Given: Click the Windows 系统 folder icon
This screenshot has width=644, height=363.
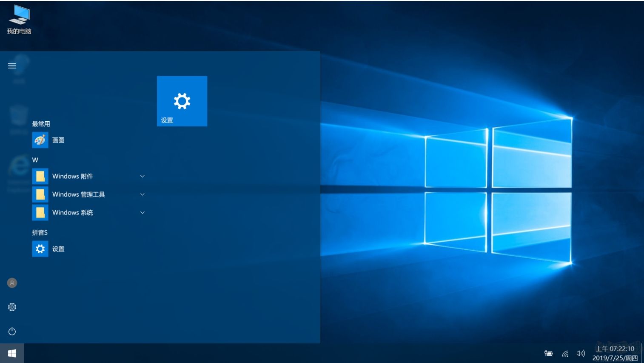Looking at the screenshot, I should click(40, 212).
